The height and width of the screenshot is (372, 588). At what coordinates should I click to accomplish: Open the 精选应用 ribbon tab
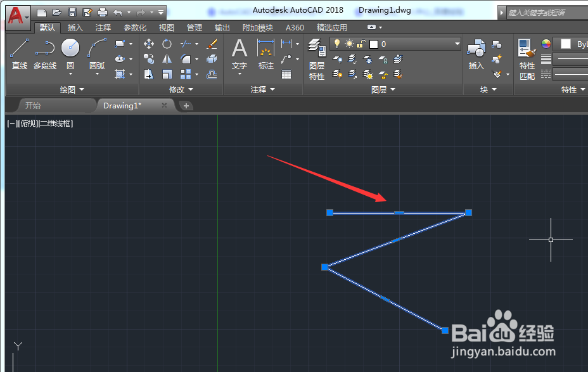tap(332, 27)
